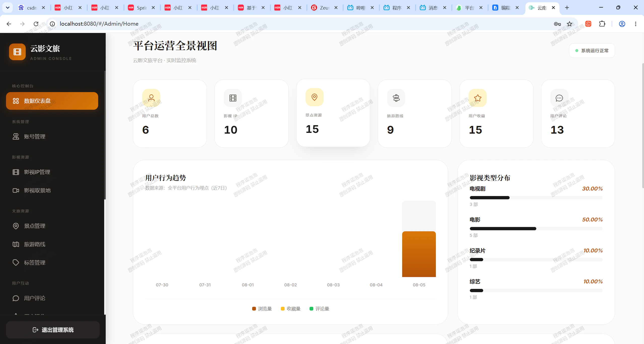Screen dimensions: 644x344
Task: Click the 电视剧 progress bar
Action: point(536,198)
